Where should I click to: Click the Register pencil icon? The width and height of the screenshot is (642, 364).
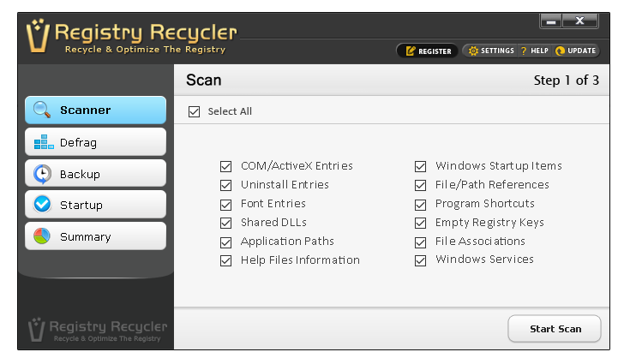coord(411,51)
